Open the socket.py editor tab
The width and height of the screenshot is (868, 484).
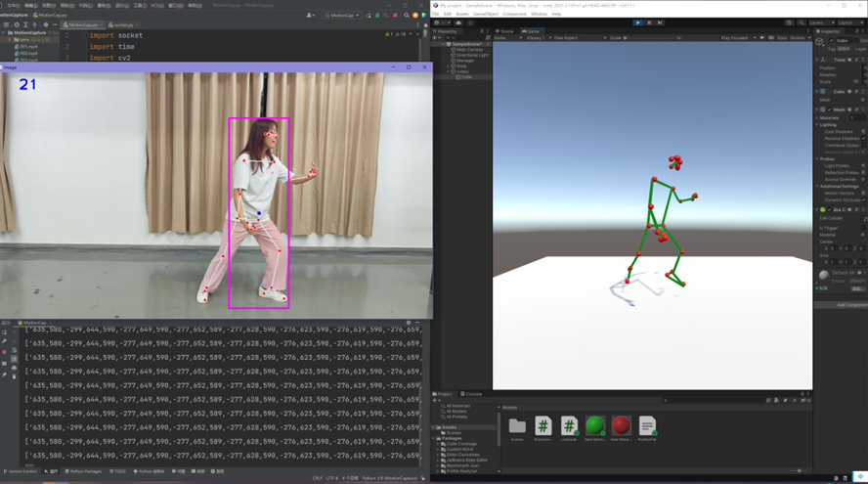click(x=121, y=24)
